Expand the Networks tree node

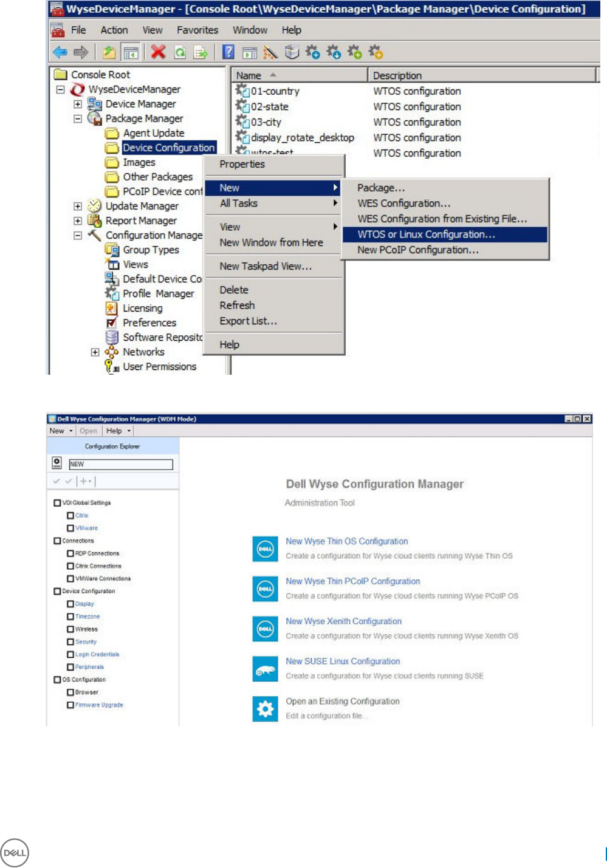[x=95, y=352]
